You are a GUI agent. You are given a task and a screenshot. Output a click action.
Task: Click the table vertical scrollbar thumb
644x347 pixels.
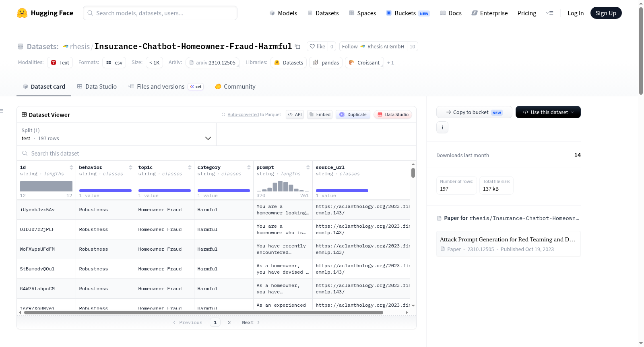pyautogui.click(x=413, y=173)
